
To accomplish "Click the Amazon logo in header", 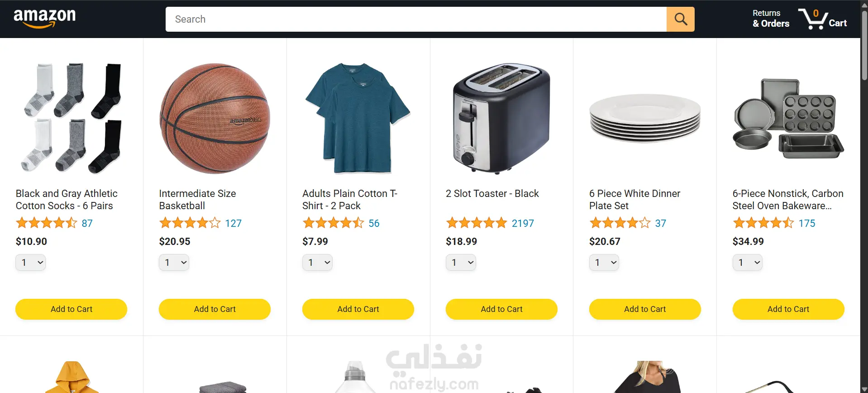I will (45, 19).
